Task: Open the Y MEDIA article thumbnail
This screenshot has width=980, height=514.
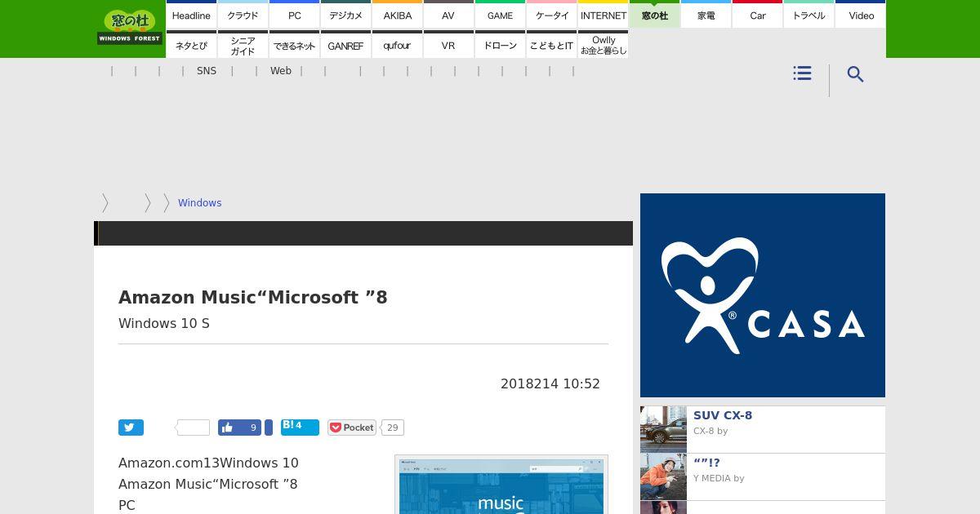Action: coord(663,476)
